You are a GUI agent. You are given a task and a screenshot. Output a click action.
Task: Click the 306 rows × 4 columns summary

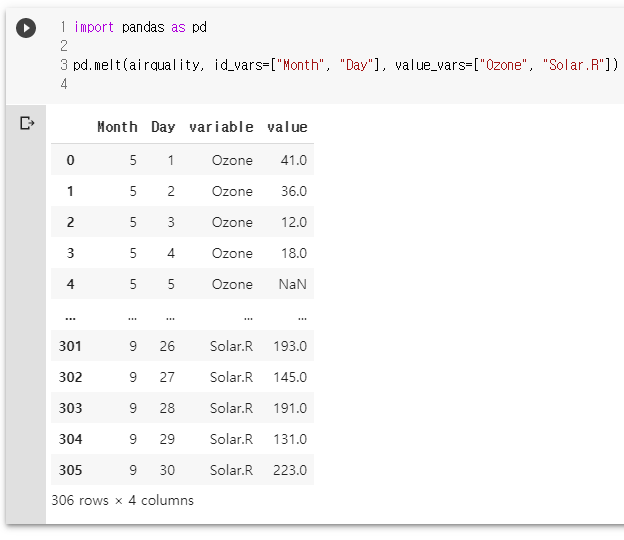tap(123, 500)
